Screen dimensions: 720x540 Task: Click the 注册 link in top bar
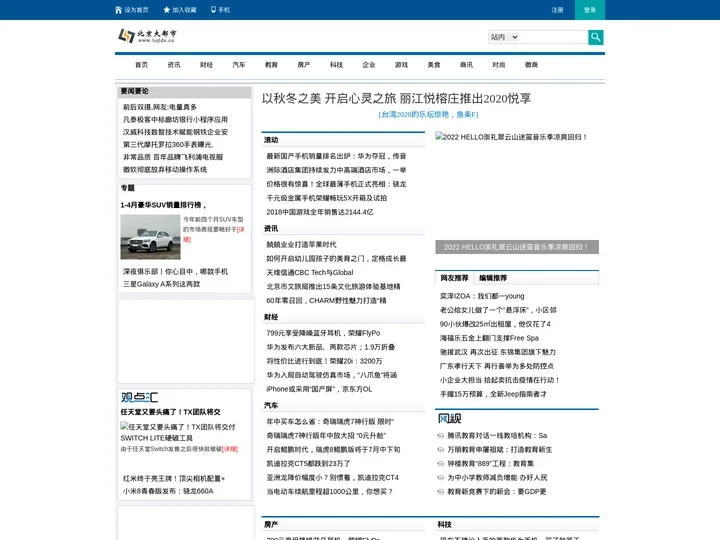click(557, 10)
